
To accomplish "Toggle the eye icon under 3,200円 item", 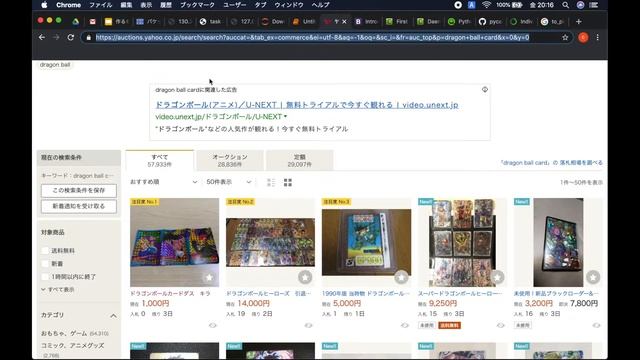I will (596, 325).
